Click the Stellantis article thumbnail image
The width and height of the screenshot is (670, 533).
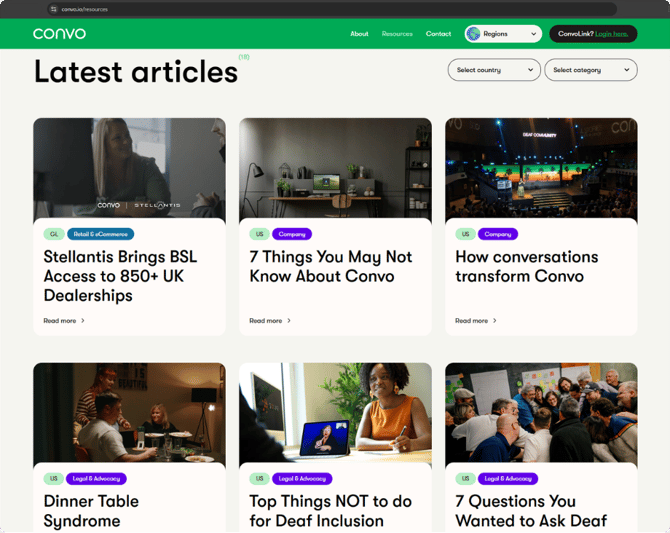pos(129,169)
